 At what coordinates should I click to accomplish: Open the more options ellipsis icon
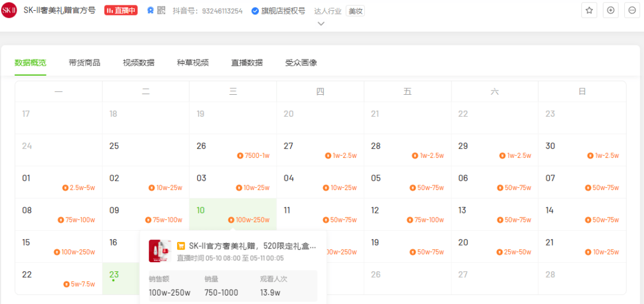(x=631, y=10)
